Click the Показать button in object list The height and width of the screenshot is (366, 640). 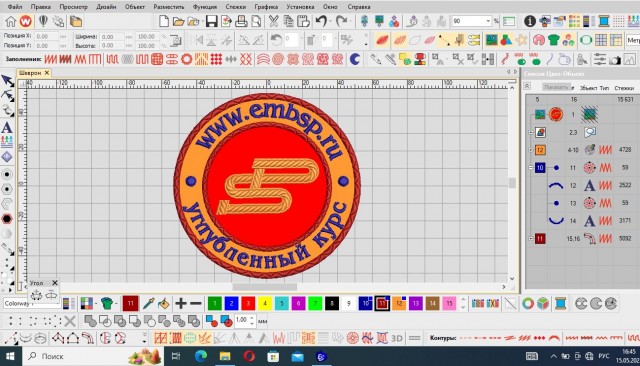556,87
